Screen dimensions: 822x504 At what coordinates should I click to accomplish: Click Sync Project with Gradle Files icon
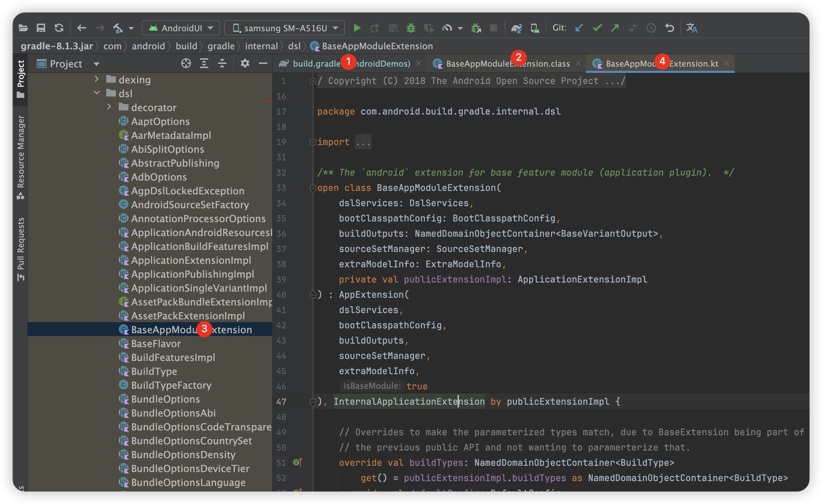point(516,28)
